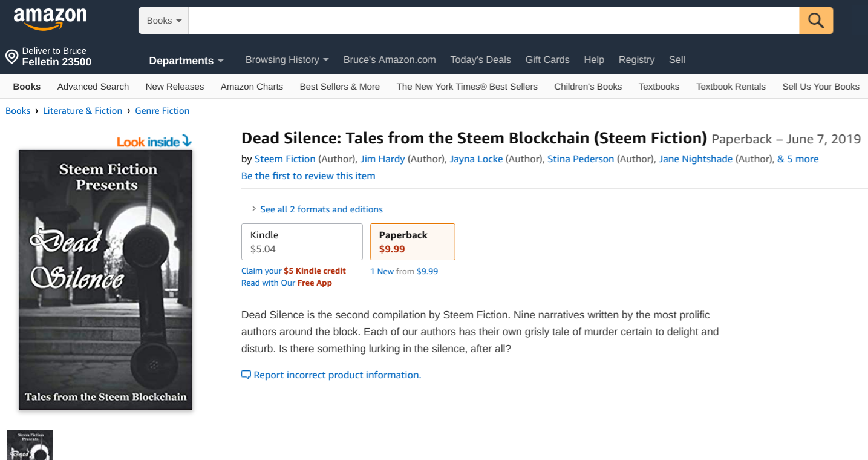Click the Amazon logo
Screen dimensions: 868x460
point(50,19)
